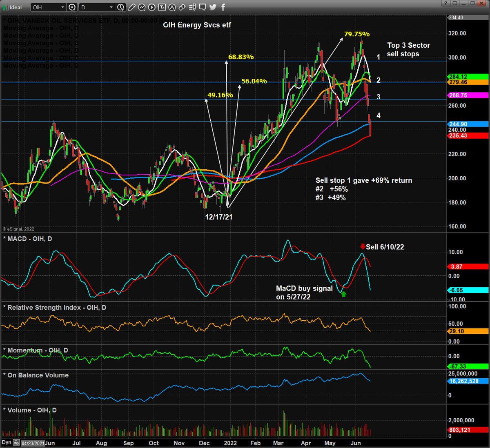Click the magenta 268.75 price tag

(468, 95)
